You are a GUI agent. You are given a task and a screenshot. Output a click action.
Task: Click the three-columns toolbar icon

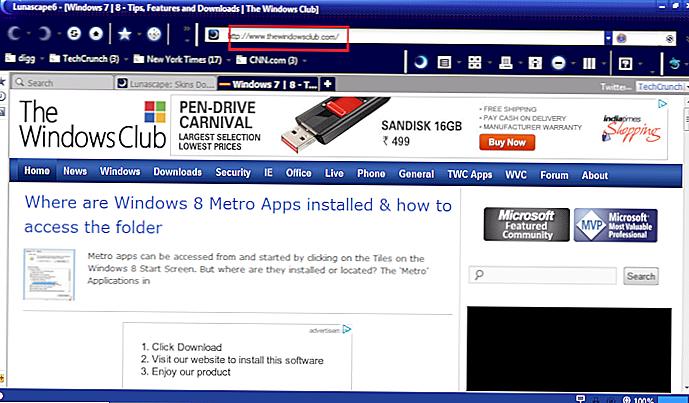pos(589,63)
